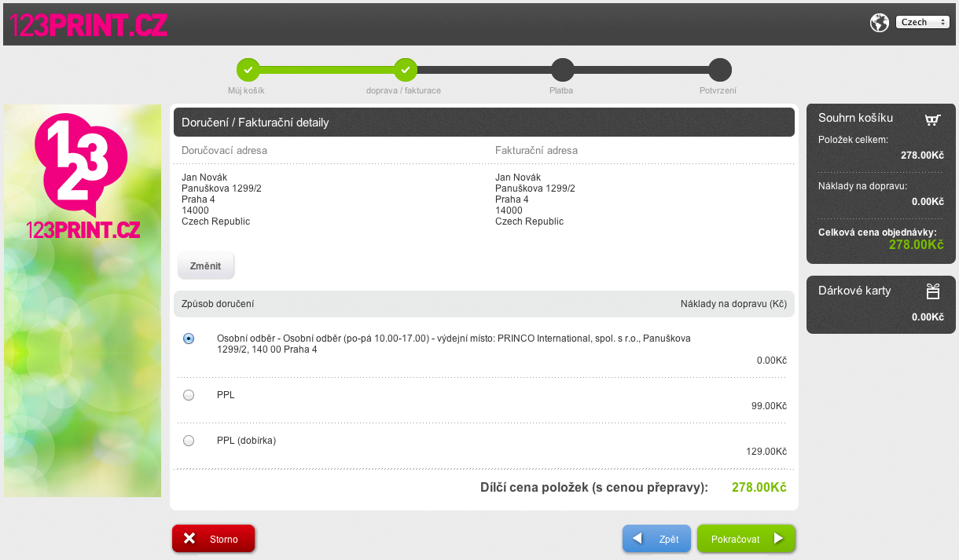
Task: Click the Doručení / Fakturační detaily header
Action: pyautogui.click(x=255, y=123)
